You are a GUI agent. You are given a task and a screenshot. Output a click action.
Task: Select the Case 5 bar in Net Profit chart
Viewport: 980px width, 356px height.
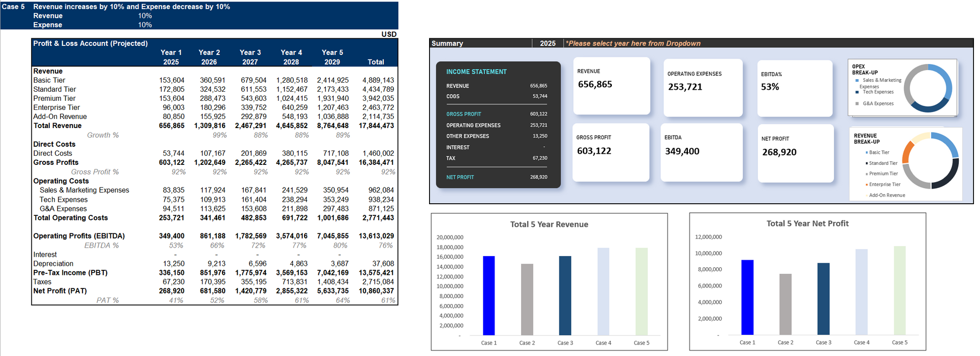(899, 290)
